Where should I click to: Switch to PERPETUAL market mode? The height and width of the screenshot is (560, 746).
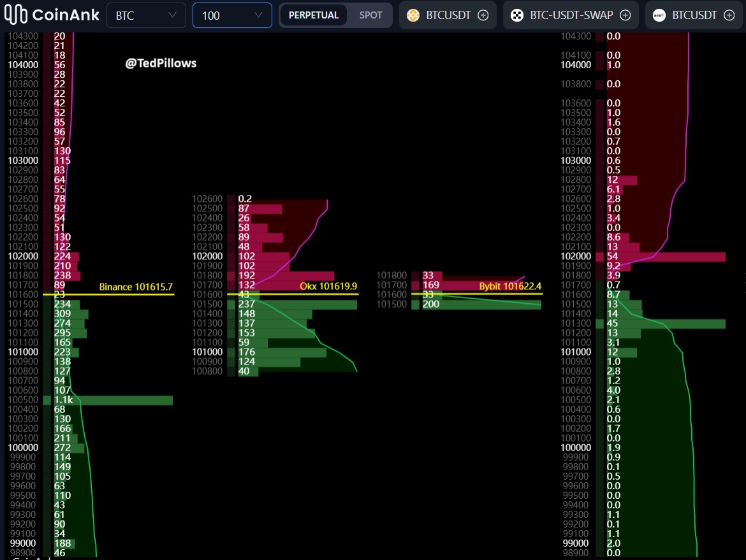[x=314, y=15]
